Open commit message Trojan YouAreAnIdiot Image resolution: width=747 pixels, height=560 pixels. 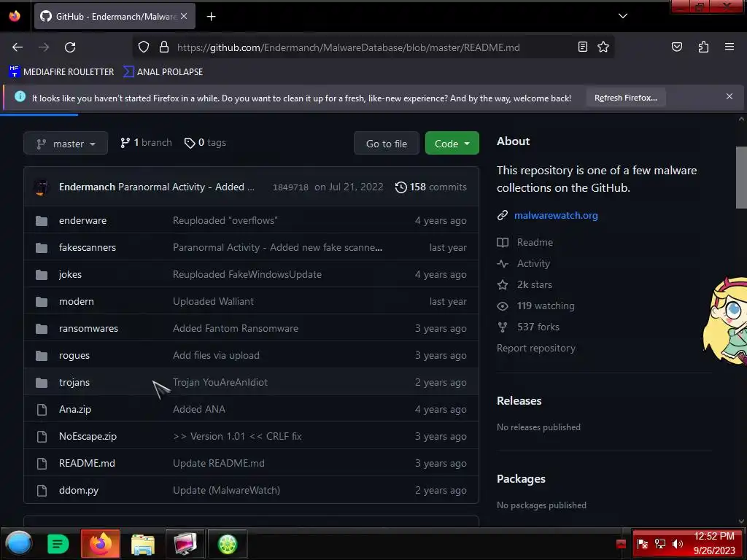[220, 382]
